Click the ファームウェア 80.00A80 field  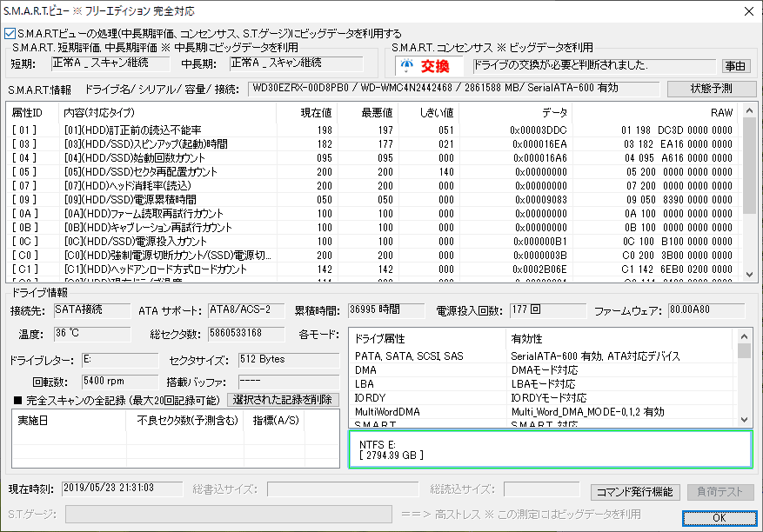pyautogui.click(x=706, y=310)
